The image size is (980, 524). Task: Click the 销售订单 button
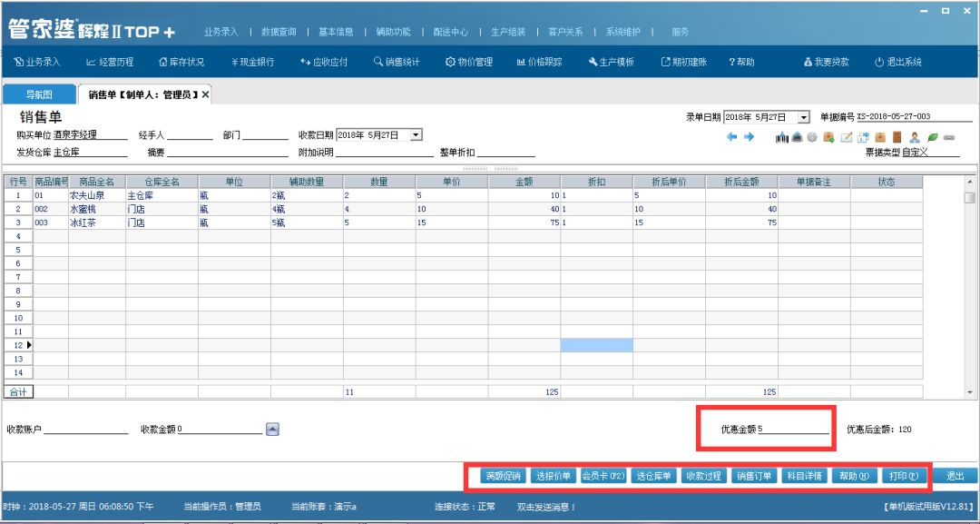(754, 475)
